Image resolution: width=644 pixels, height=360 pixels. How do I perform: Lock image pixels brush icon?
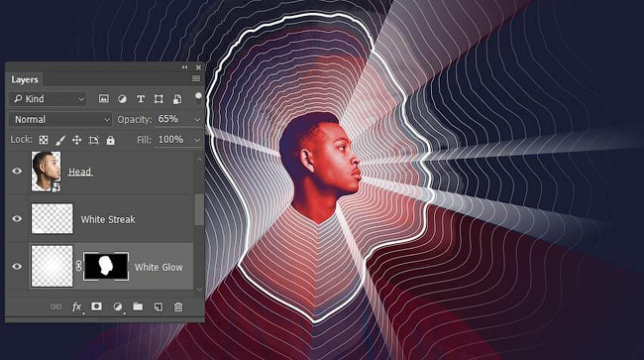60,140
